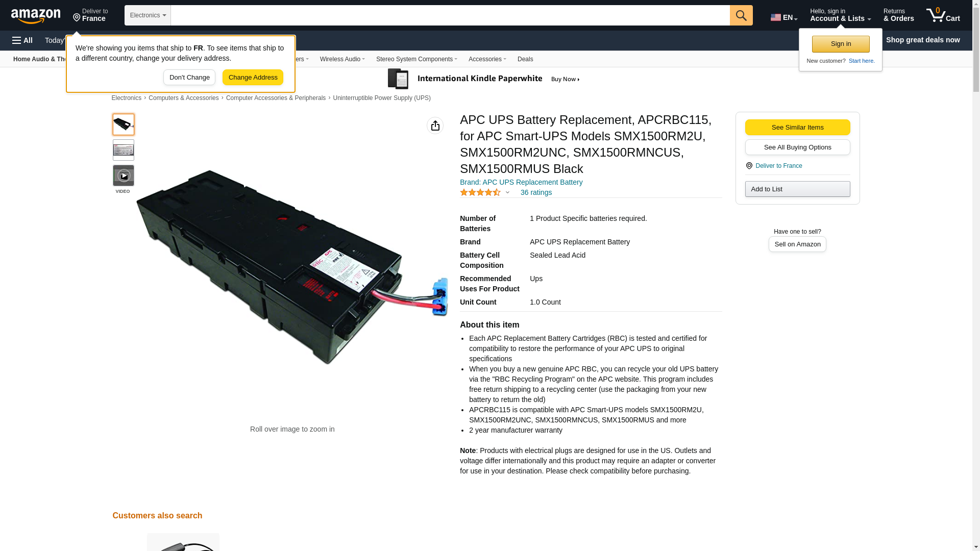The height and width of the screenshot is (551, 980).
Task: Click the Sign in button
Action: click(x=841, y=44)
